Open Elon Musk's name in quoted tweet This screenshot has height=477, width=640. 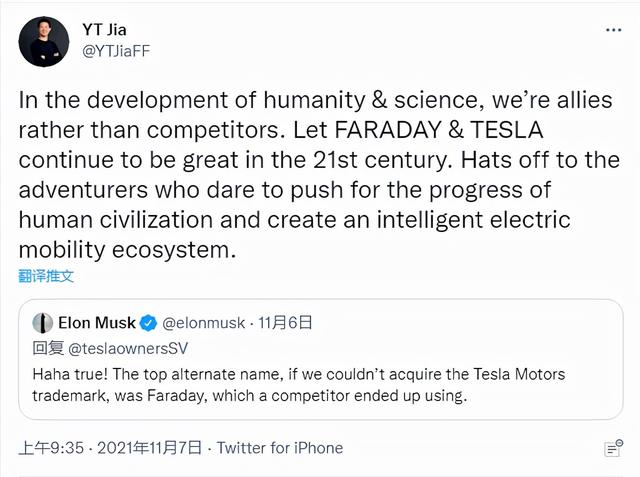click(x=96, y=323)
